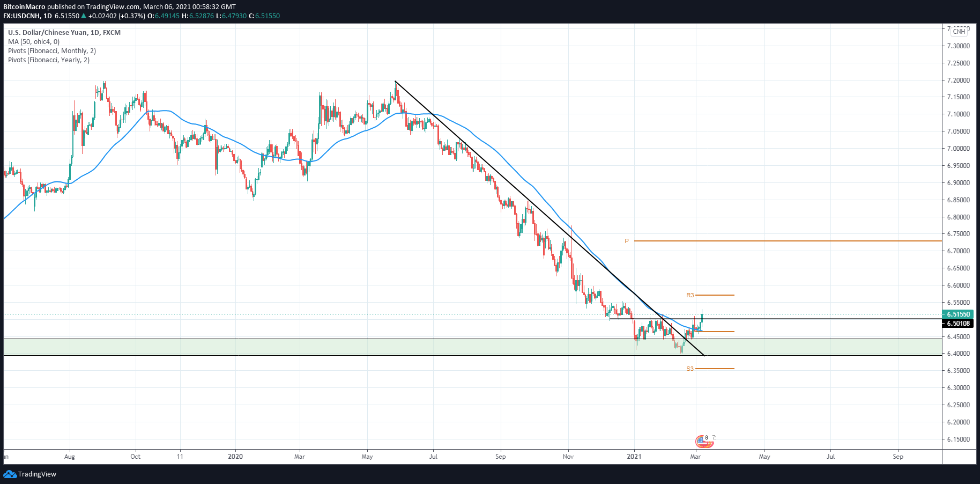
Task: Click the H:6.52876 high price value
Action: pyautogui.click(x=198, y=16)
